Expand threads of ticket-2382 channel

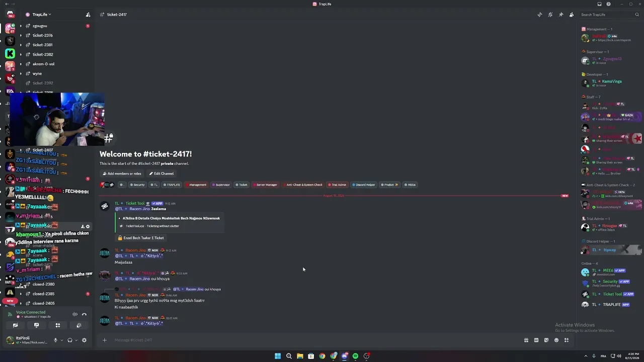(21, 54)
